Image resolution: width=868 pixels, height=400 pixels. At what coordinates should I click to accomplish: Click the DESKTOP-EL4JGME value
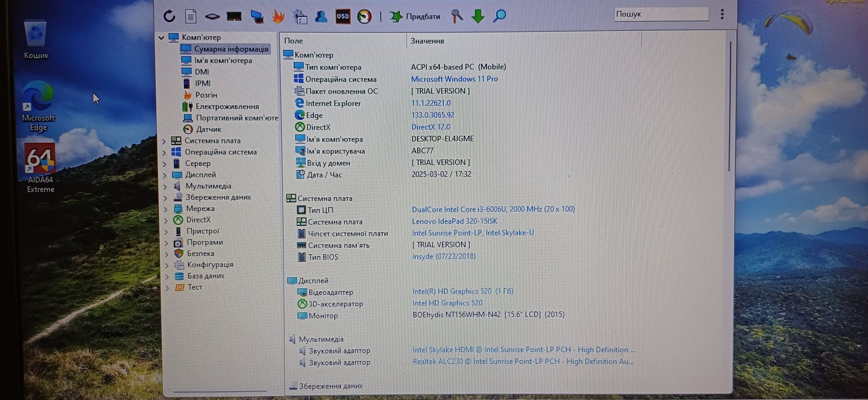point(443,139)
